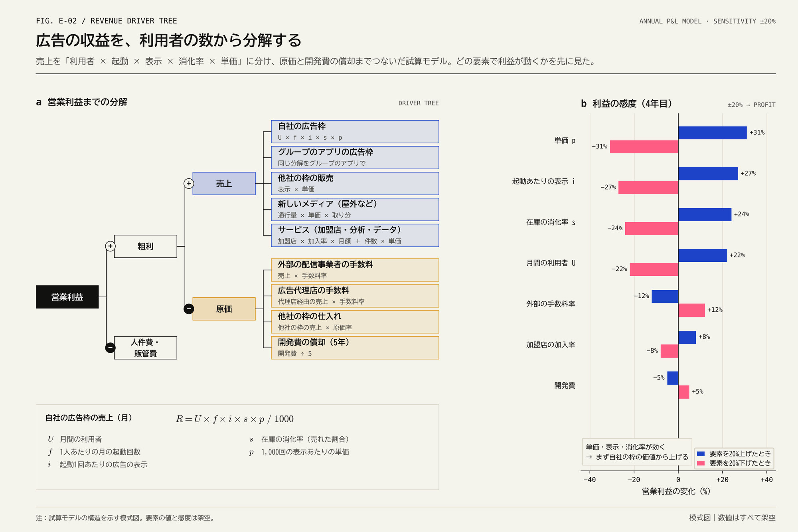Click the heading 利益の感度（4年目）
Image resolution: width=798 pixels, height=532 pixels.
tap(632, 104)
